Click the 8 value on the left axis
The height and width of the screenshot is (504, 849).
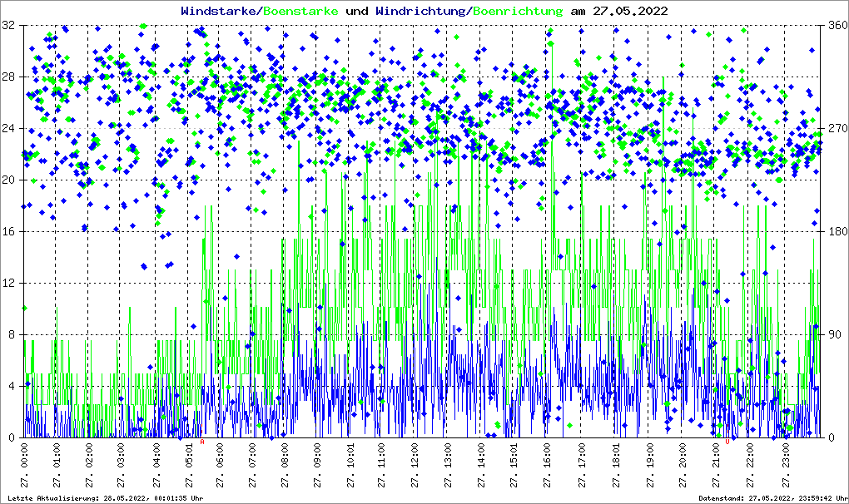tap(12, 334)
